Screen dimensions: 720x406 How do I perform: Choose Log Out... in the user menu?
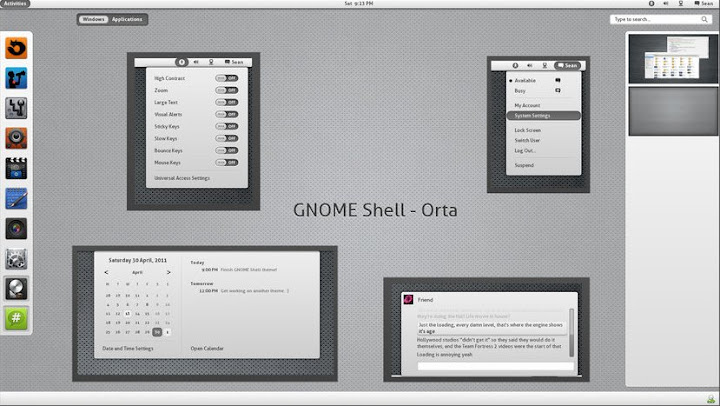click(525, 151)
